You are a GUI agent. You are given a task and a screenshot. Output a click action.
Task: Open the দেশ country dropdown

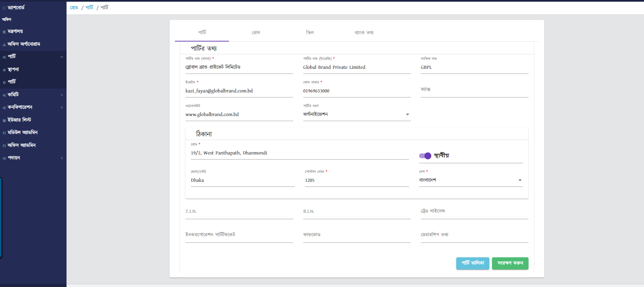pos(471,180)
